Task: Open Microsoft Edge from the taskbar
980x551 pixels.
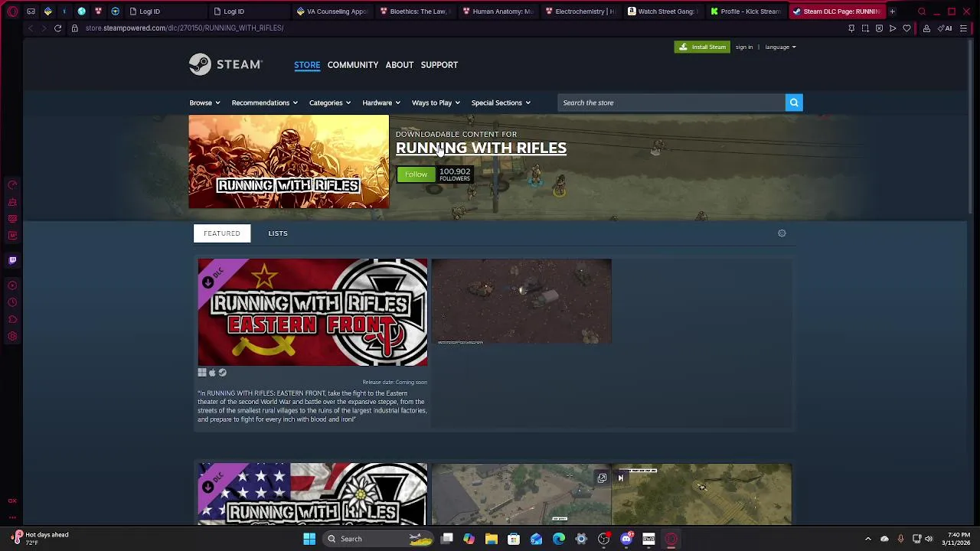Action: point(559,539)
